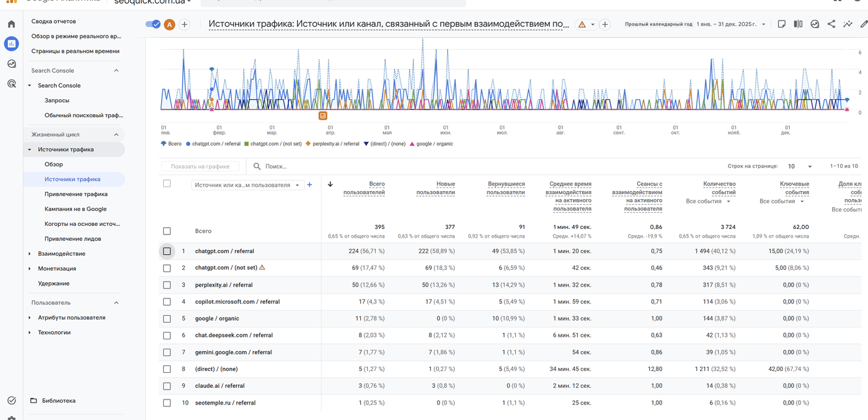Image resolution: width=868 pixels, height=420 pixels.
Task: Add a filter with plus beside title
Action: coord(605,25)
